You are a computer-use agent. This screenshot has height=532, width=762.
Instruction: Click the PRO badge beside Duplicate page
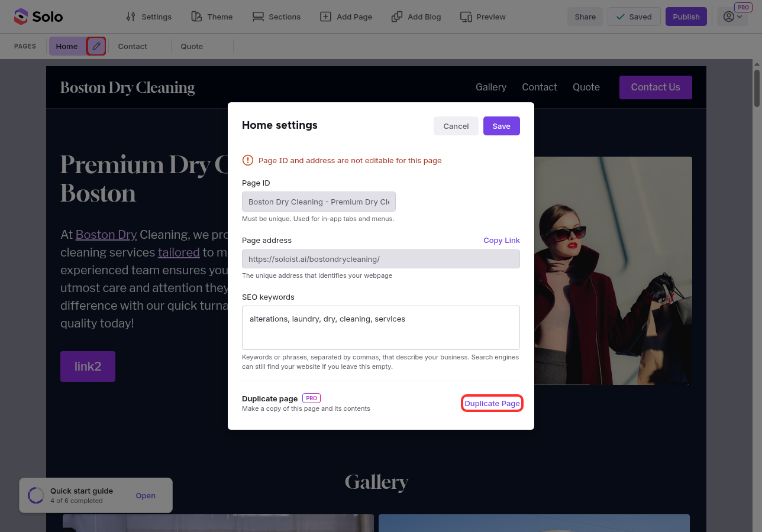[x=311, y=398]
